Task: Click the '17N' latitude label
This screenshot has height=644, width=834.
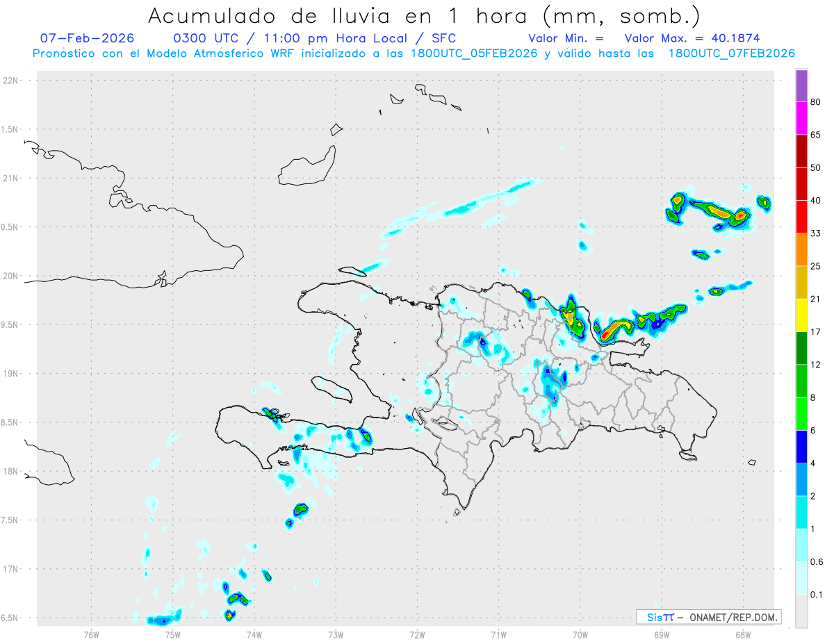Action: (x=11, y=569)
